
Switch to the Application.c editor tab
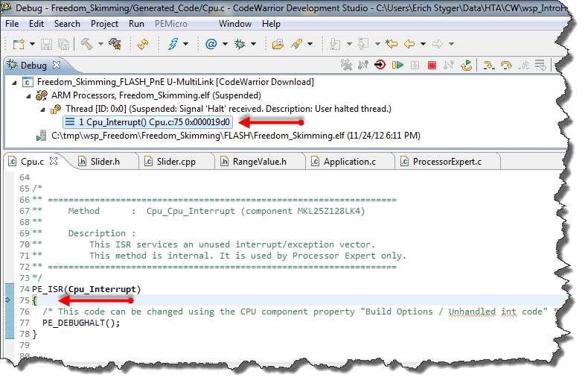pos(350,162)
